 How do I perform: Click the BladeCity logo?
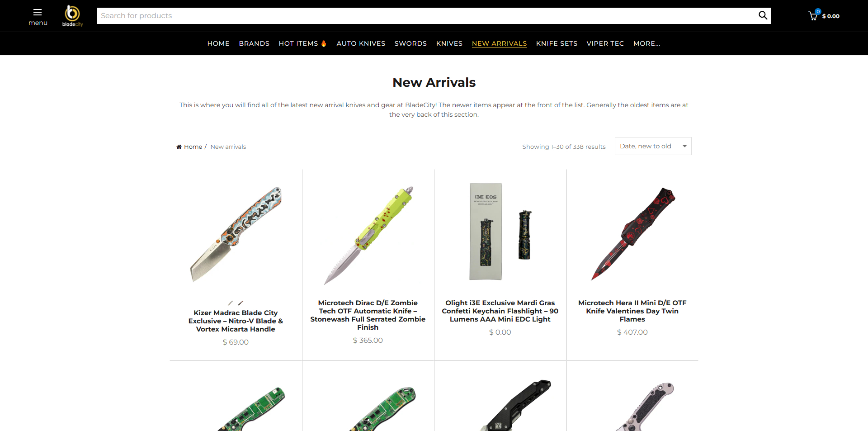point(72,16)
